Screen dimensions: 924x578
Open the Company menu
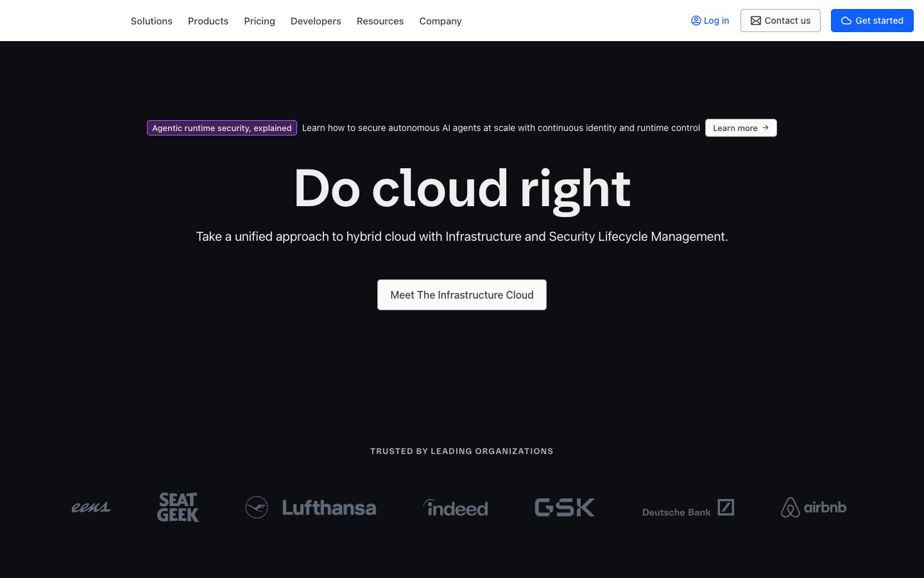(440, 21)
